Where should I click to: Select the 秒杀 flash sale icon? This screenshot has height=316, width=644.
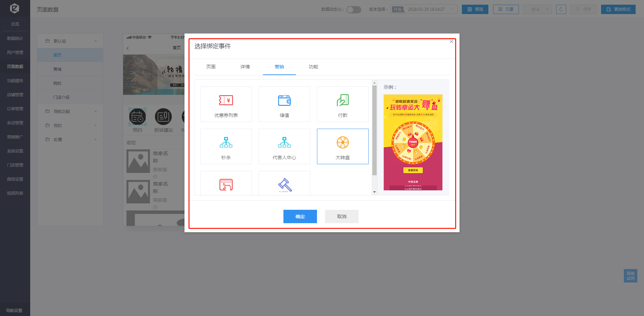(x=226, y=142)
